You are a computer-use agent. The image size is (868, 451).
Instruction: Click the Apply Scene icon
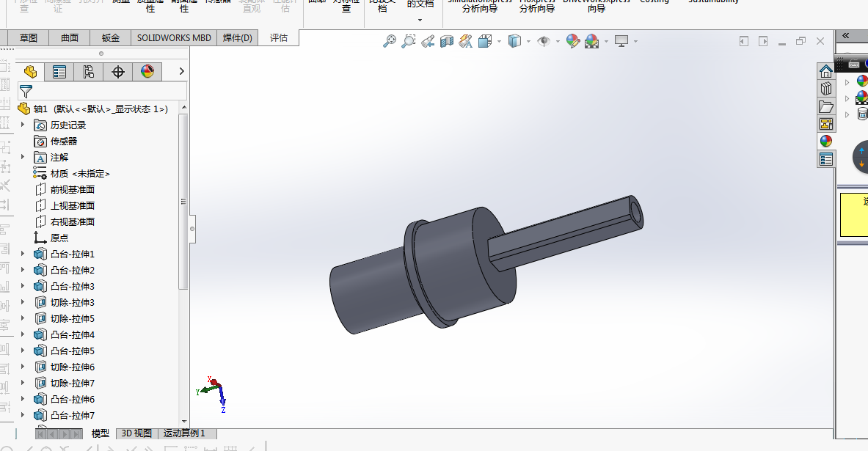[x=592, y=41]
